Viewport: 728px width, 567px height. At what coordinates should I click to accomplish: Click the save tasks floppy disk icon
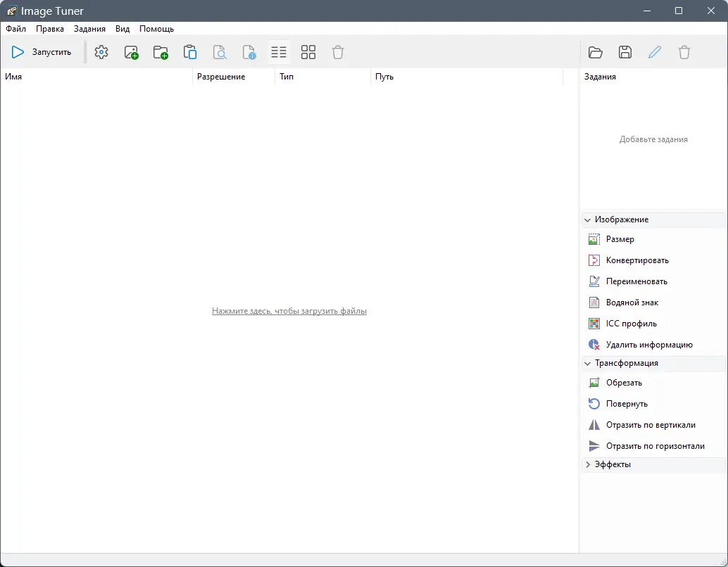click(625, 52)
